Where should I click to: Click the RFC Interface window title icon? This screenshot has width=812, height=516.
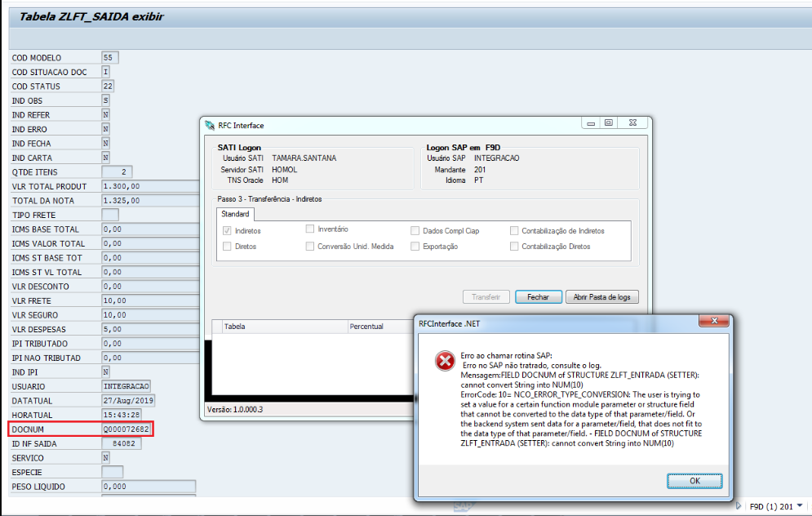point(210,126)
